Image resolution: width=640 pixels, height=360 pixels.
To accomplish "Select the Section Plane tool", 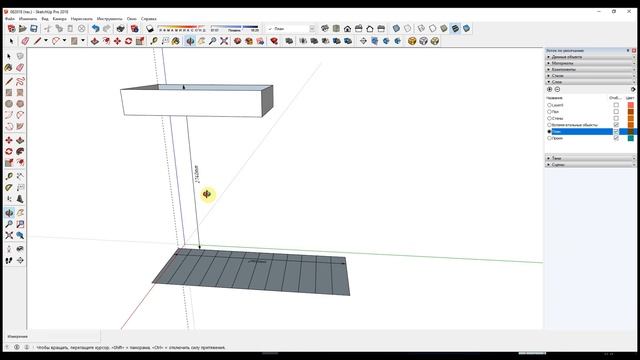I will 20,260.
